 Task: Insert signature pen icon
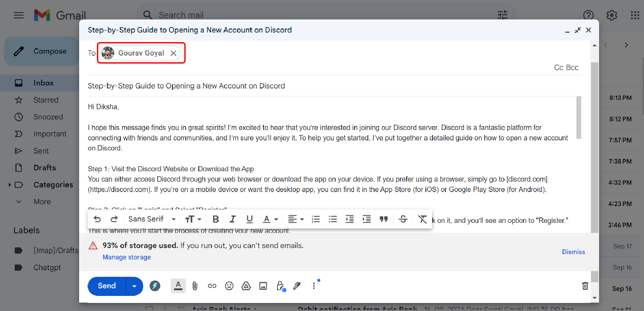point(297,286)
